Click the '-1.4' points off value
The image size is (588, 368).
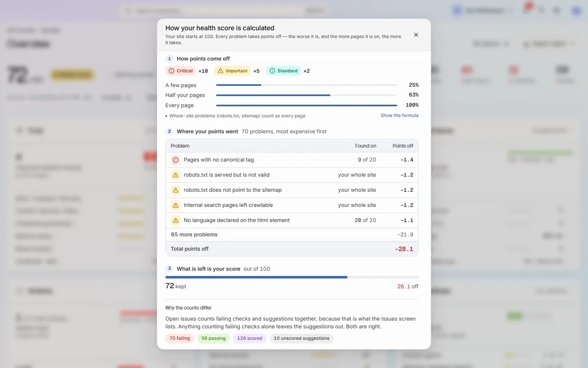click(x=407, y=160)
